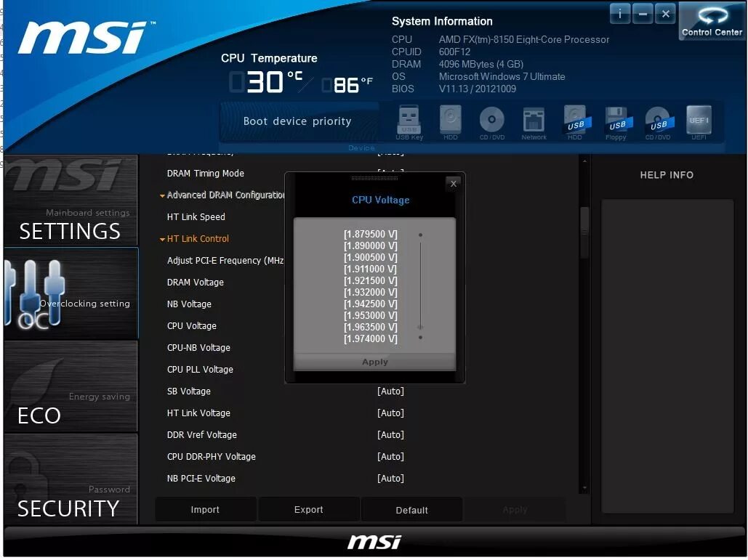Choose 1.932000 V in CPU Voltage list

point(371,292)
